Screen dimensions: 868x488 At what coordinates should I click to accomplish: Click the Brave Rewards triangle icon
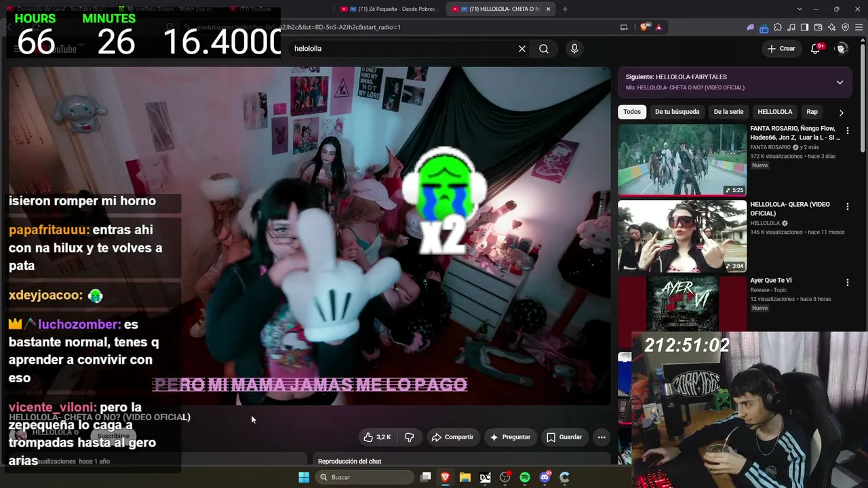[x=658, y=27]
